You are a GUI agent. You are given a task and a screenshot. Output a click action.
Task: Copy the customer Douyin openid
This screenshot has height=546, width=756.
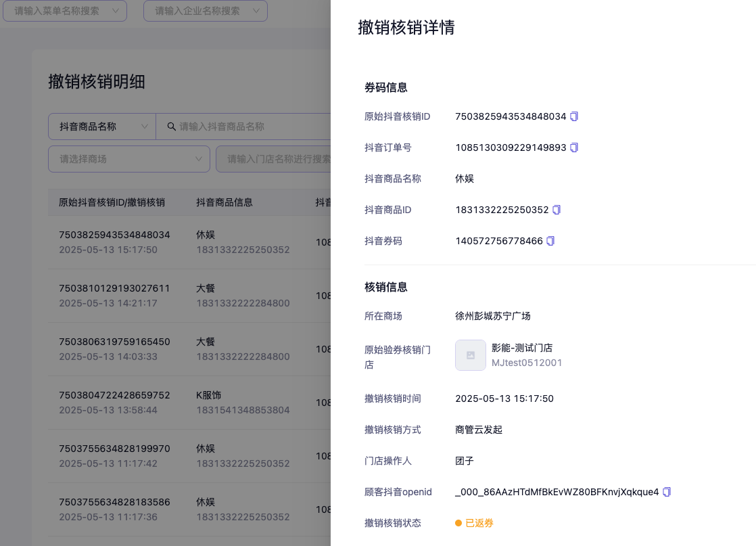[667, 492]
